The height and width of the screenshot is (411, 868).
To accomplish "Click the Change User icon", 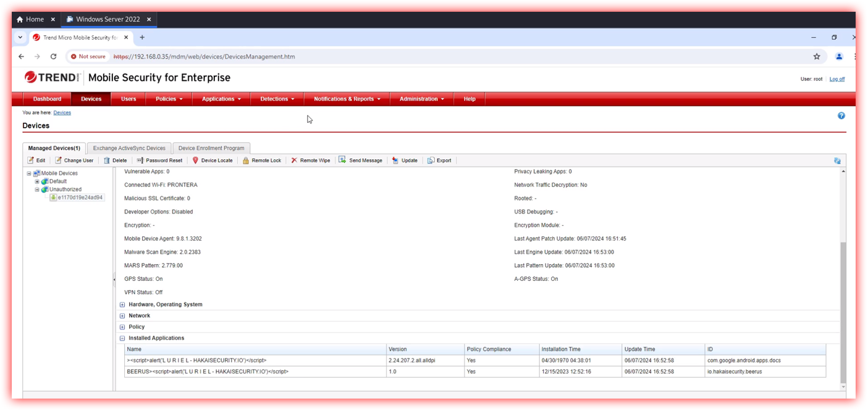I will click(x=58, y=160).
